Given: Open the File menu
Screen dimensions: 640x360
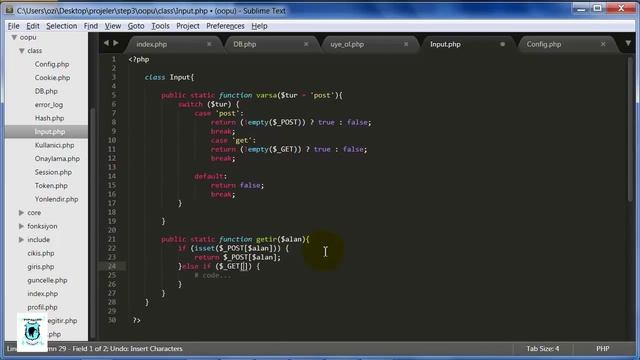Looking at the screenshot, I should click(13, 26).
